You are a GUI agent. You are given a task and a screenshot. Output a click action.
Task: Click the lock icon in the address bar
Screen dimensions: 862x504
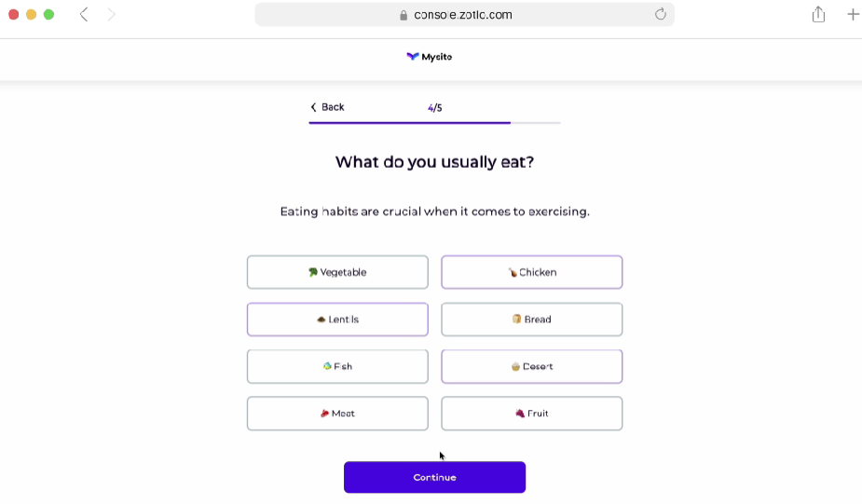[x=404, y=15]
